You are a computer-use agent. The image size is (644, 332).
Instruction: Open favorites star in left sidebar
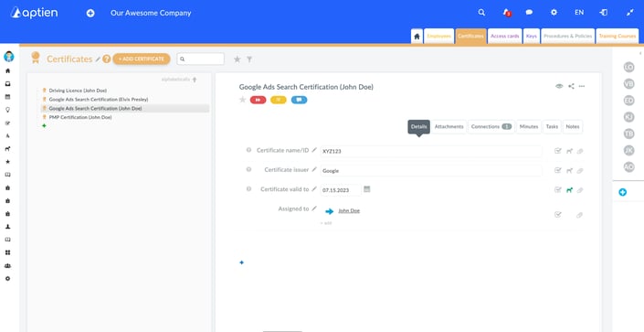(7, 162)
